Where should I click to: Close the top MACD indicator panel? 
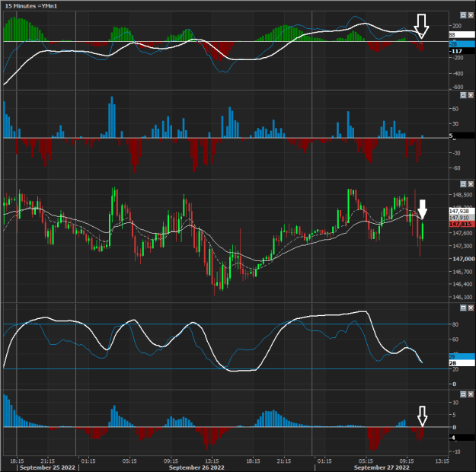point(471,15)
